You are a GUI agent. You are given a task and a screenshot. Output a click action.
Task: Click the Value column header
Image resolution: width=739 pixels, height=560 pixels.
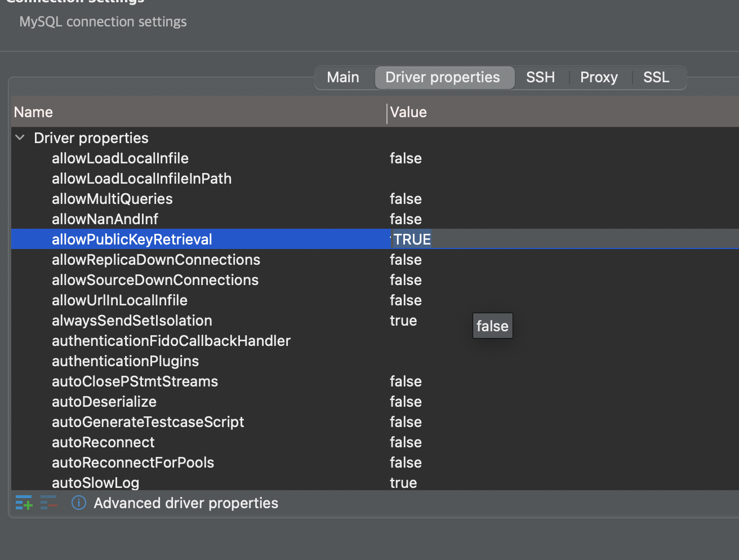click(x=563, y=112)
